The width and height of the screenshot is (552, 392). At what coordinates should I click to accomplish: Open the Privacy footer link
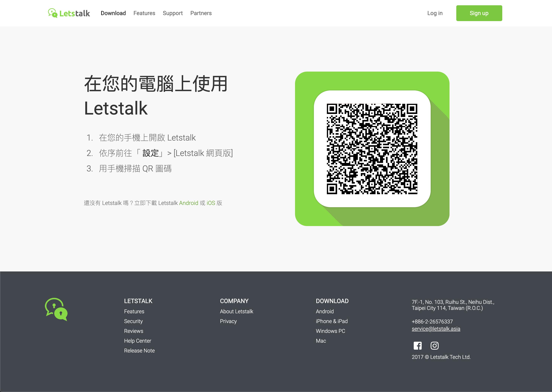tap(228, 321)
